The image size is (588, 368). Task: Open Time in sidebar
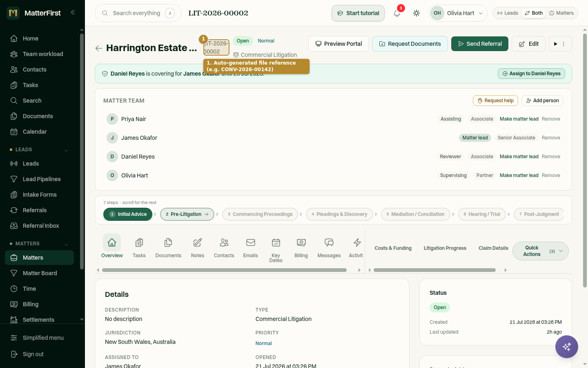[x=39, y=289]
